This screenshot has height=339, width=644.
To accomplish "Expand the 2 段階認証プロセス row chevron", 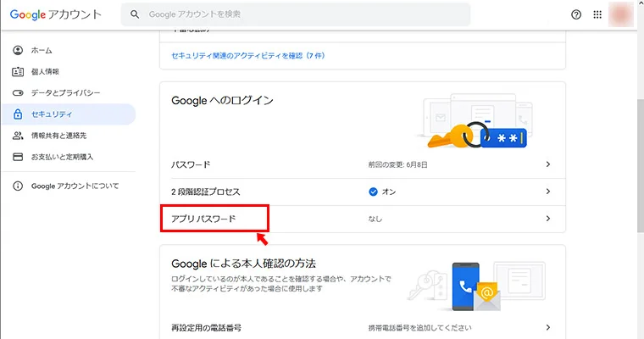I will [x=548, y=192].
